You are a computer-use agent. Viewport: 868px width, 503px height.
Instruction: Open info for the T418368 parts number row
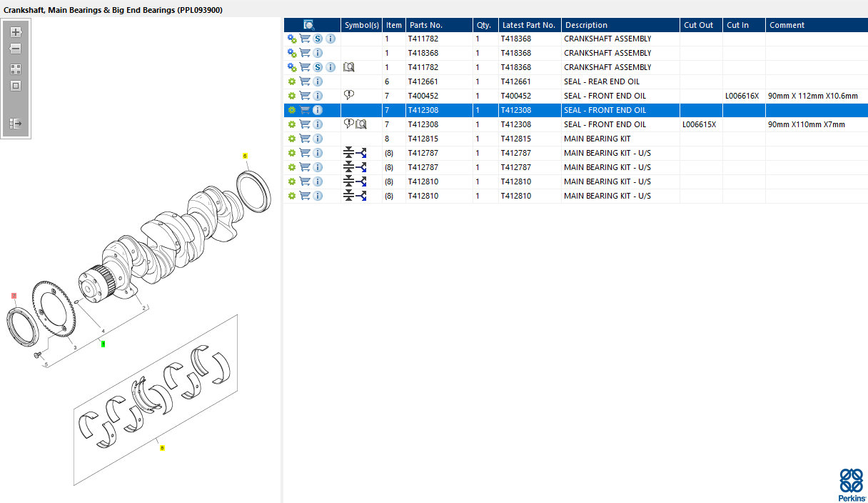click(318, 53)
